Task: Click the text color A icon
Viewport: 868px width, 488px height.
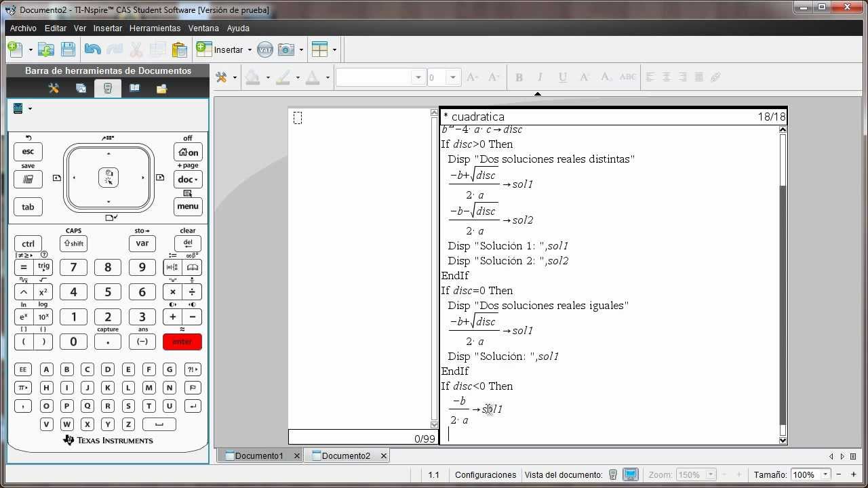Action: point(313,77)
